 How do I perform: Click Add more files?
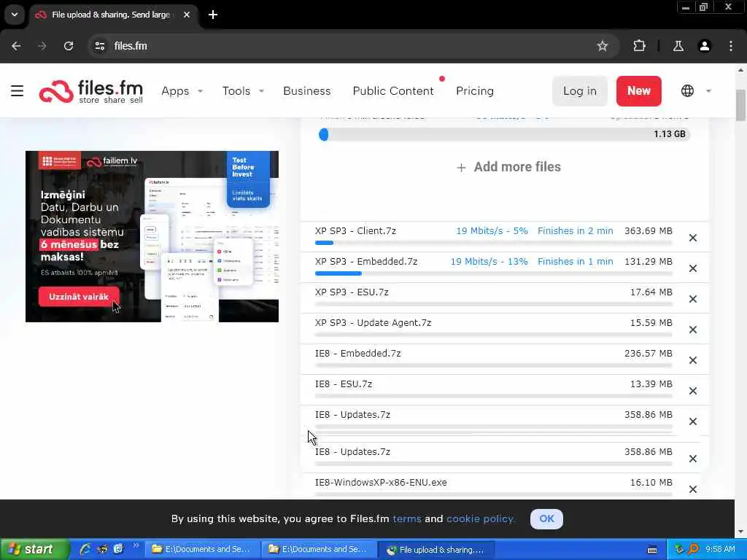click(508, 167)
